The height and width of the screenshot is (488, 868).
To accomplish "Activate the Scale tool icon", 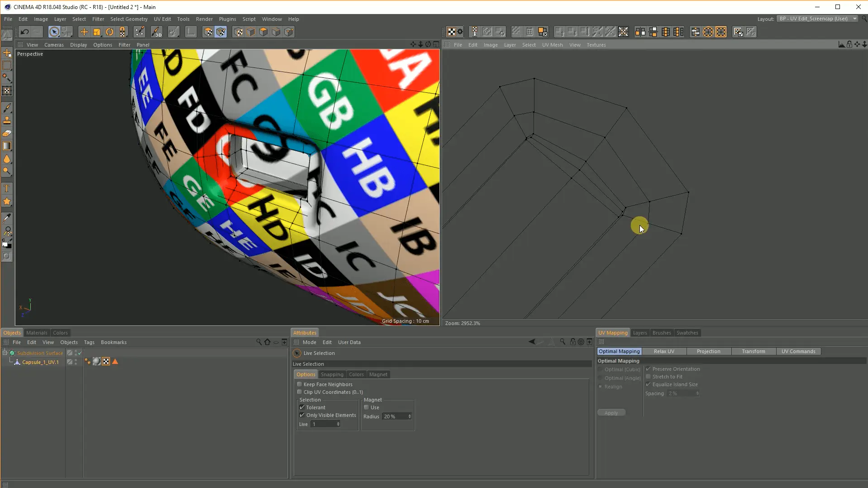I will point(96,32).
